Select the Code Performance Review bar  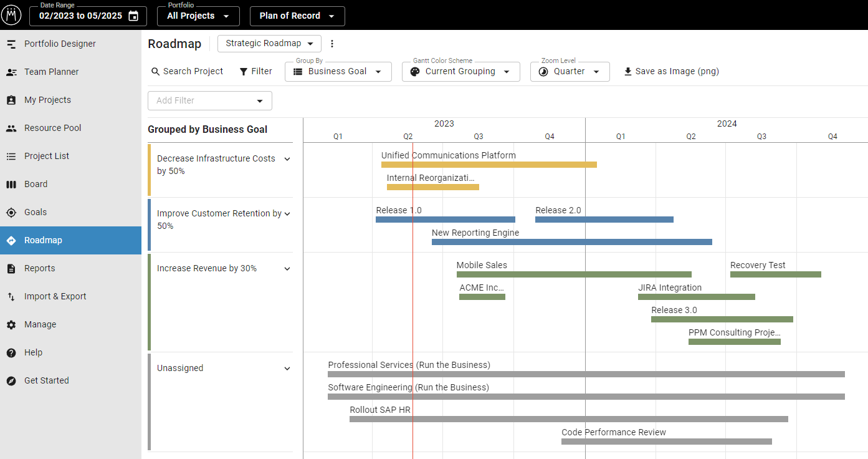(x=667, y=442)
